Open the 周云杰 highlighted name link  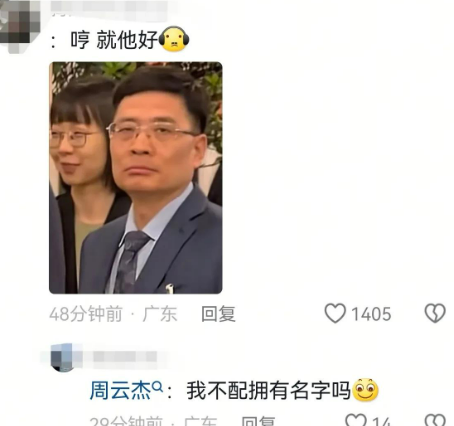point(120,391)
